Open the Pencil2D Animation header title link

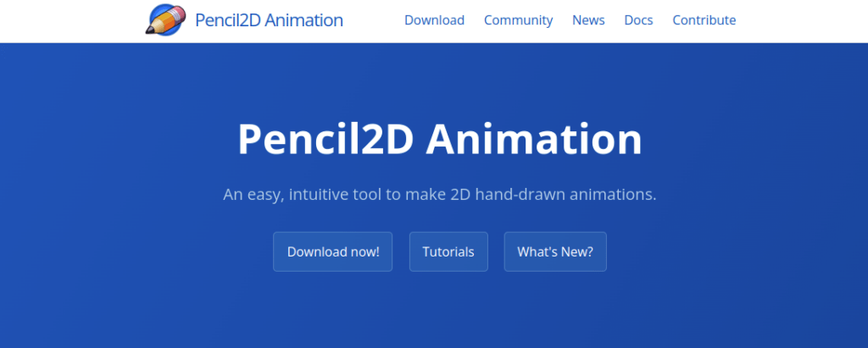[269, 20]
